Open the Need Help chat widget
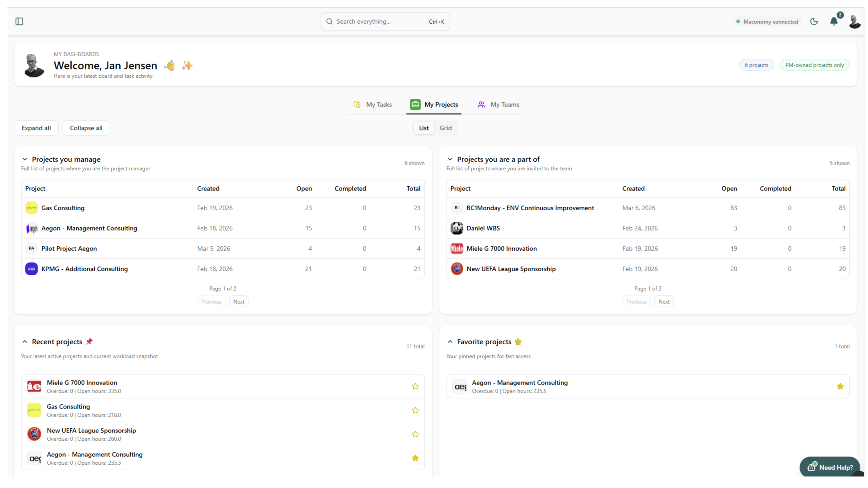Image resolution: width=868 pixels, height=488 pixels. coord(829,467)
